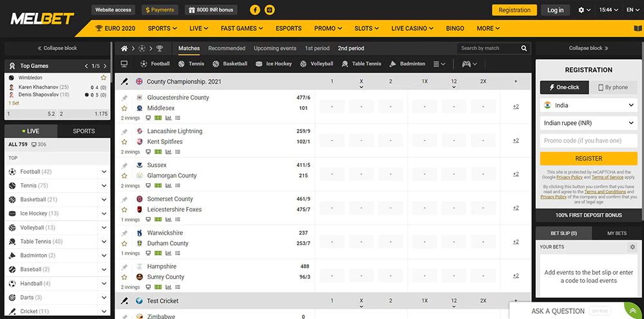Switch sidebar to SPORTS tab
The image size is (644, 319).
pyautogui.click(x=84, y=131)
